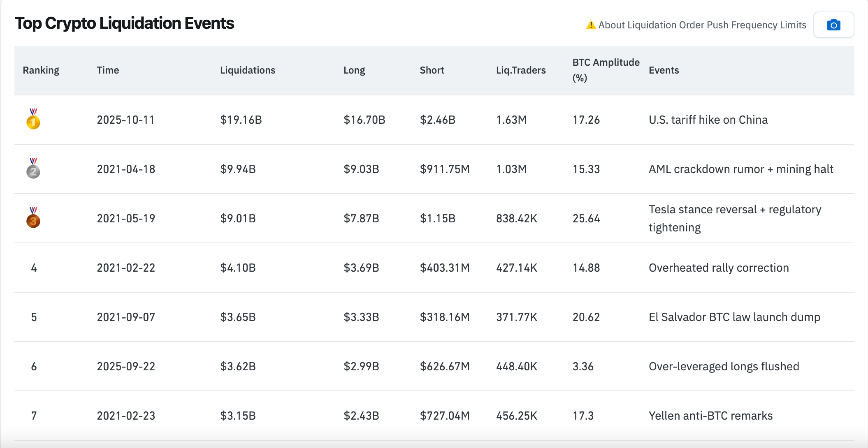868x448 pixels.
Task: Select the date 2021-02-22
Action: coord(126,268)
